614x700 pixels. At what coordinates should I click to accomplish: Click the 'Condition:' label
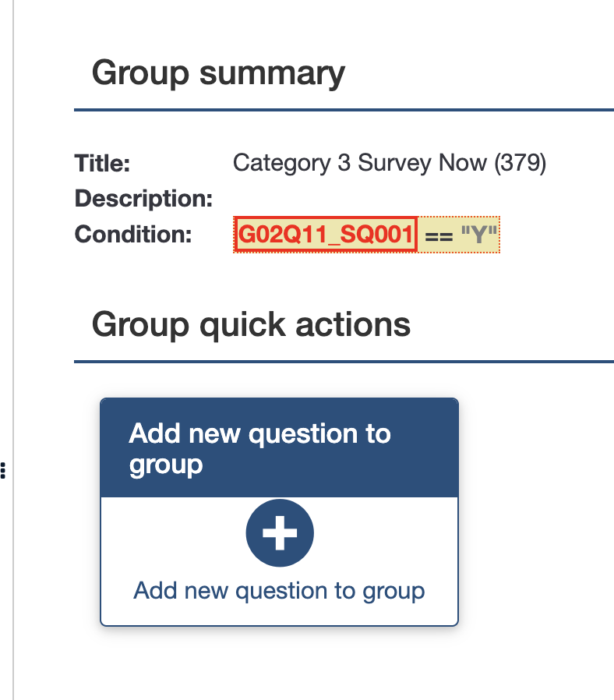pos(133,235)
